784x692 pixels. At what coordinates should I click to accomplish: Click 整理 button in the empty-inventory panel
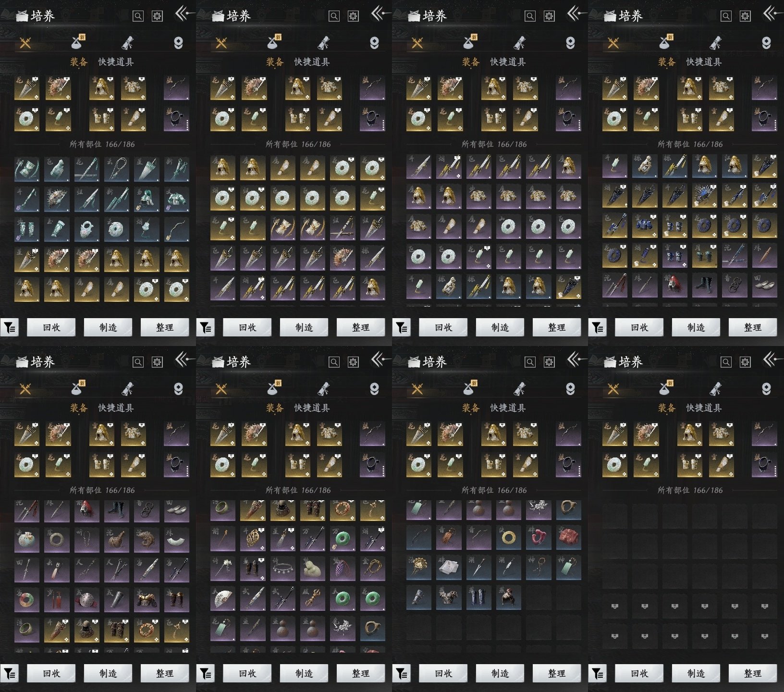(x=752, y=673)
